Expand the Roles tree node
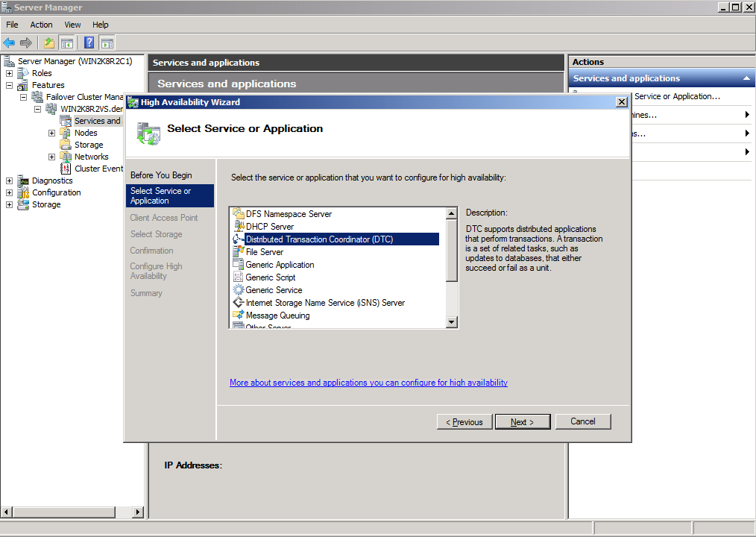The width and height of the screenshot is (756, 537). [x=9, y=73]
